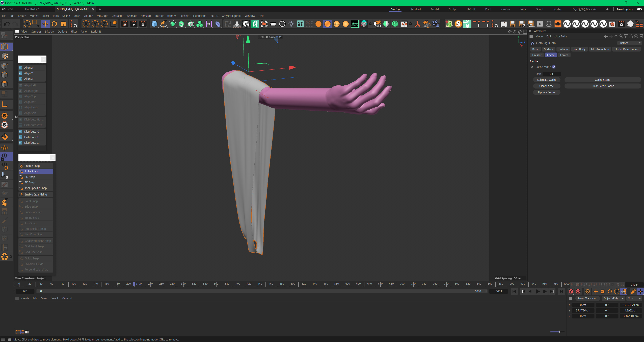Screen dimensions: 644x342
Task: Open the Simulate menu
Action: [146, 16]
